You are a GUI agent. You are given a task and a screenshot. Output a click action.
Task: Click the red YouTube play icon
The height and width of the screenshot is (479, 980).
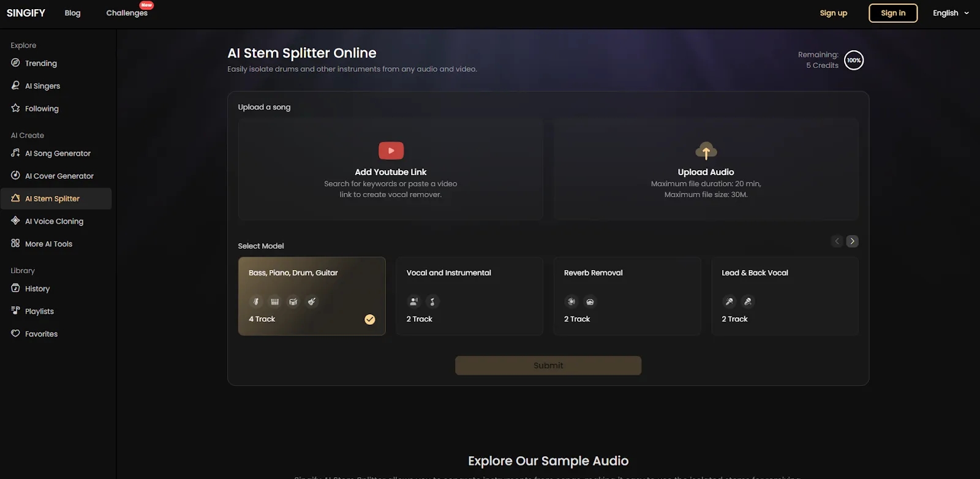pyautogui.click(x=391, y=151)
